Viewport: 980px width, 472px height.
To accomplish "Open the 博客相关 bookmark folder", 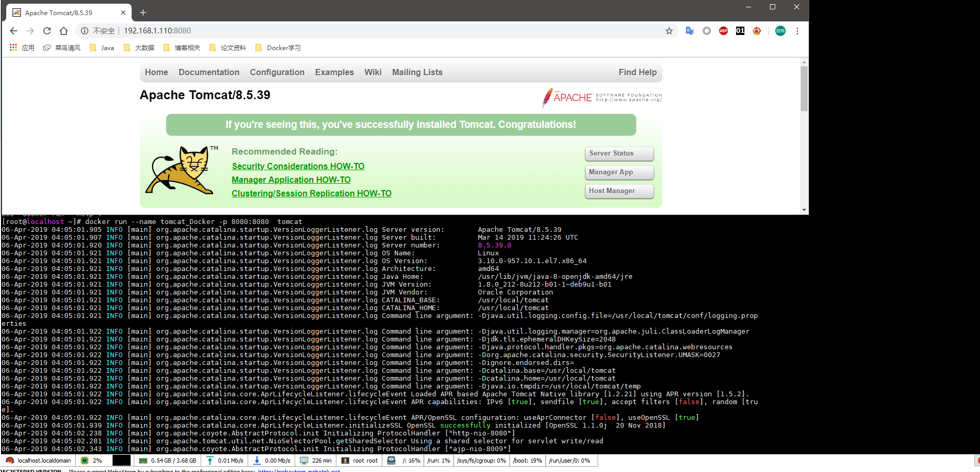I will (182, 48).
